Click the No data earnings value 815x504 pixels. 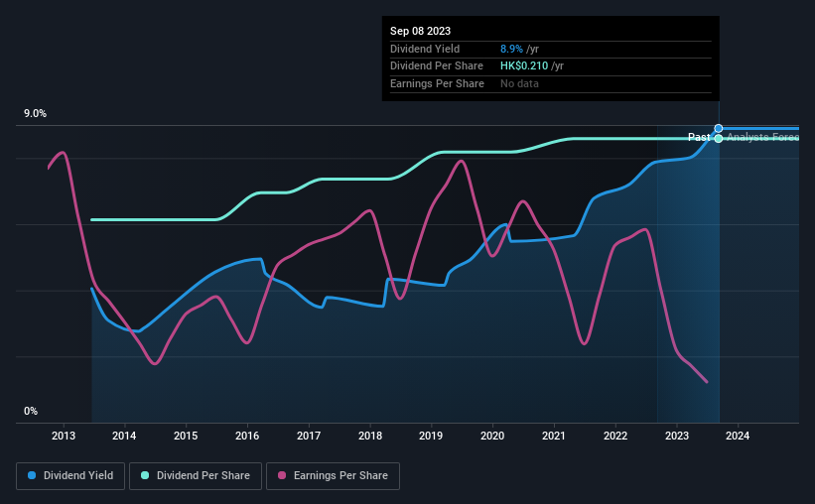[x=519, y=83]
